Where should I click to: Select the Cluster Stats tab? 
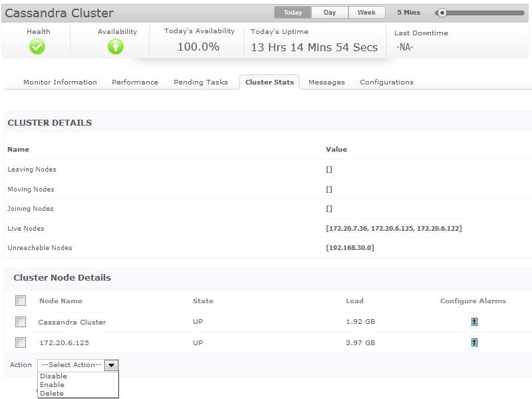[x=269, y=82]
